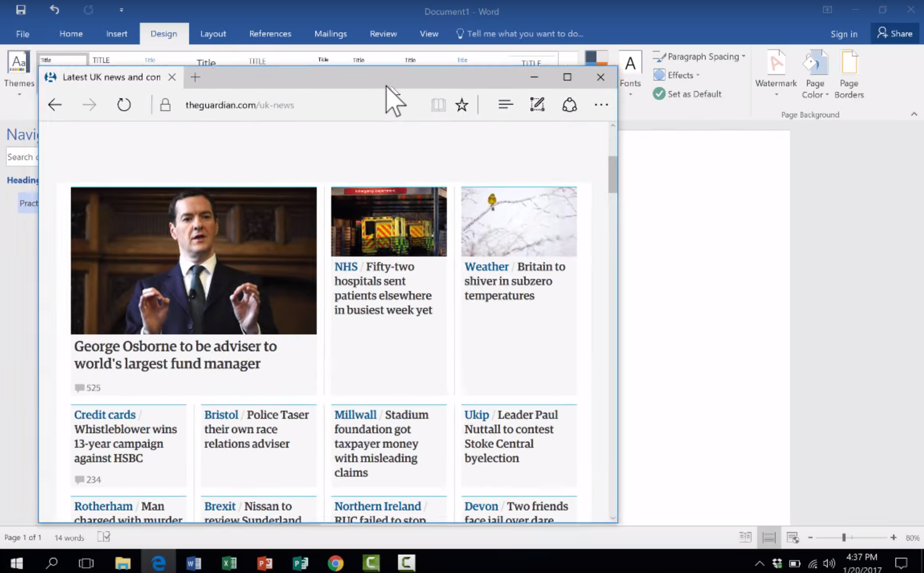Viewport: 924px width, 573px height.
Task: Open the Fonts dropdown in Design
Action: pyautogui.click(x=630, y=73)
